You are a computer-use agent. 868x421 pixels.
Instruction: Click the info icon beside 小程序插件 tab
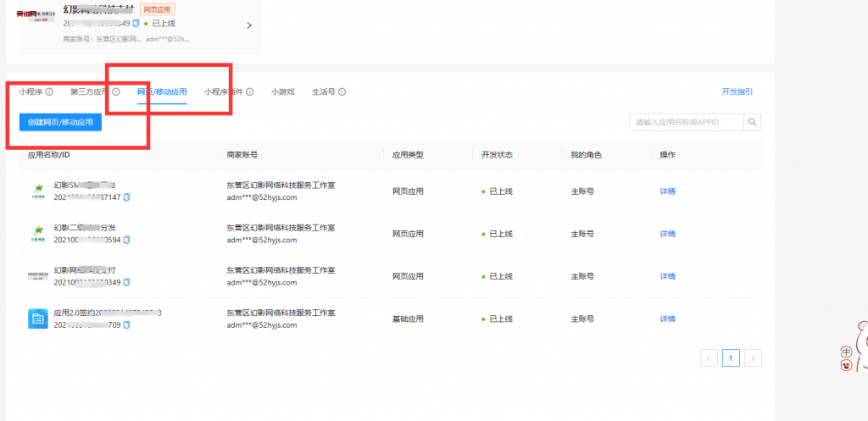pos(250,91)
